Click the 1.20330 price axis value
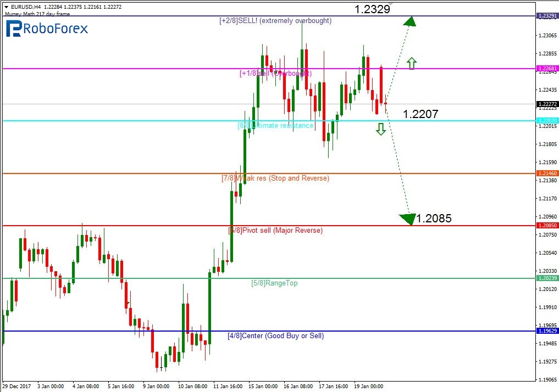The image size is (559, 392). pyautogui.click(x=547, y=271)
